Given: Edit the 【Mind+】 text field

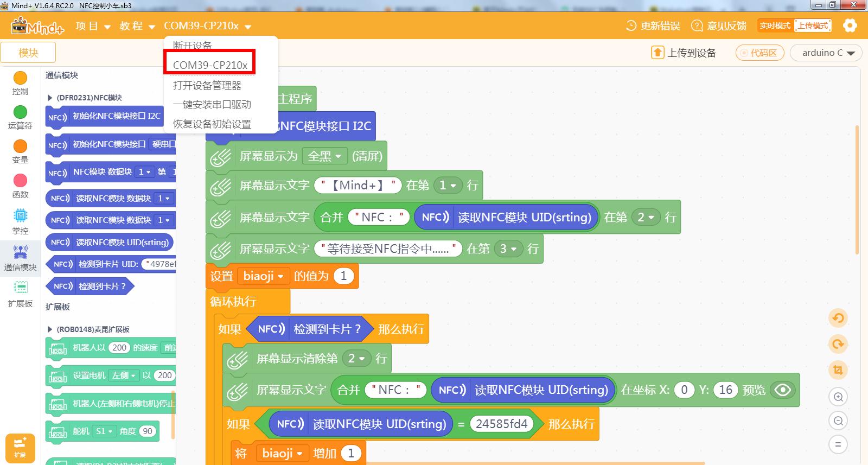Looking at the screenshot, I should (358, 185).
